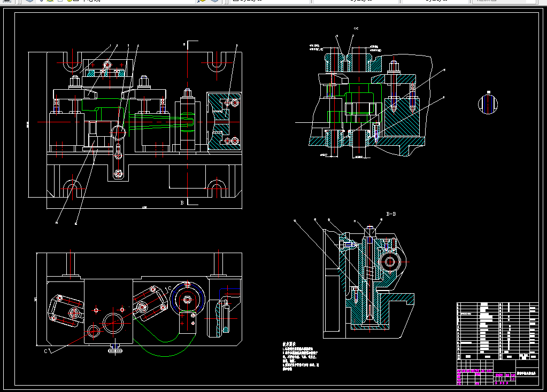547x392 pixels.
Task: Open the ByLayer linetype dropdown
Action: pyautogui.click(x=356, y=1)
